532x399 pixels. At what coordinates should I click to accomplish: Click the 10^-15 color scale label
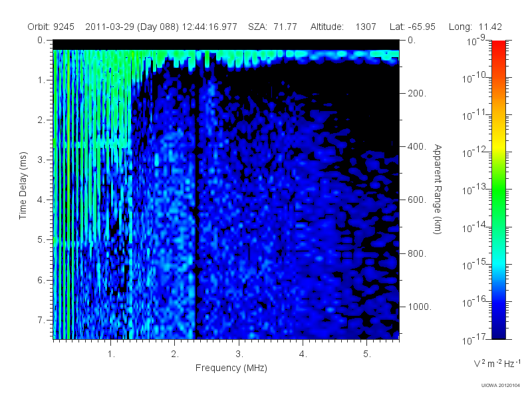coord(474,265)
